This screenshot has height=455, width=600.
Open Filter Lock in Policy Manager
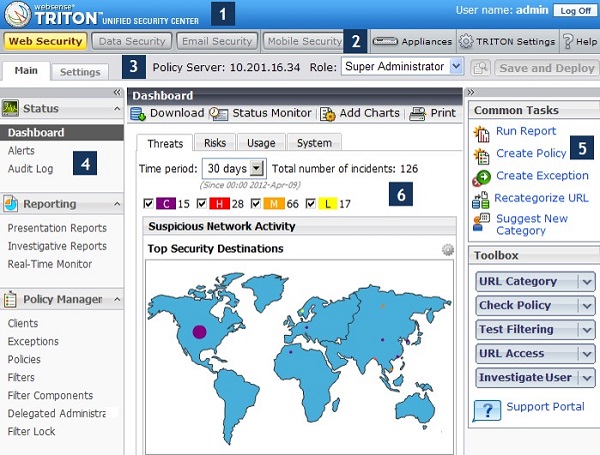31,431
